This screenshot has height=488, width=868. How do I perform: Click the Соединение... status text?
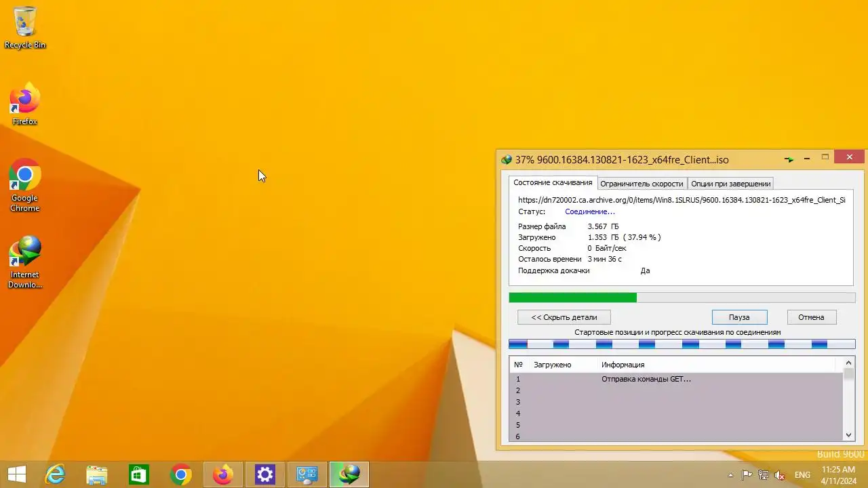tap(590, 211)
